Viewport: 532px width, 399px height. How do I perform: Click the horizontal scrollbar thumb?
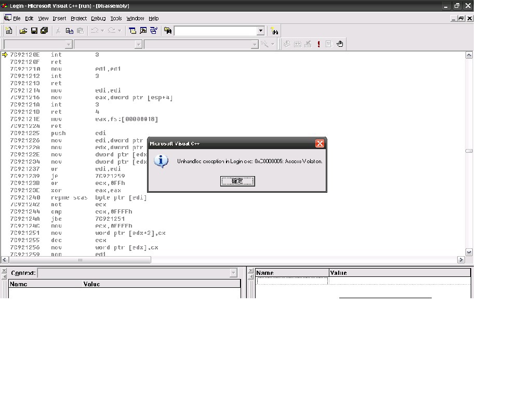[80, 260]
